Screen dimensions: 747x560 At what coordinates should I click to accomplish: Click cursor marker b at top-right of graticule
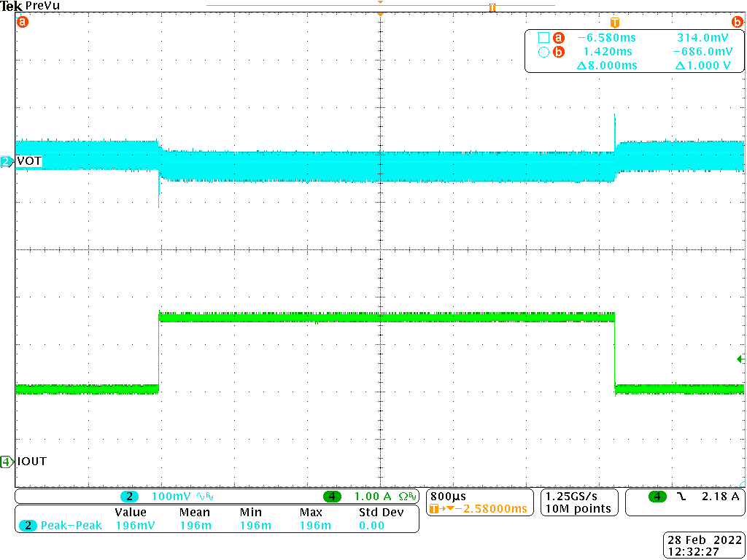[736, 22]
